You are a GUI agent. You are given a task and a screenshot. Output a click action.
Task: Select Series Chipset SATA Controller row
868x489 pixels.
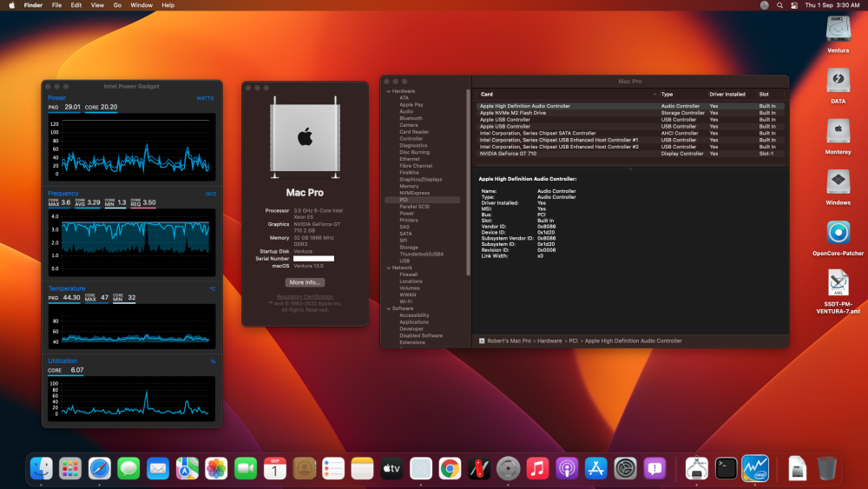tap(630, 134)
